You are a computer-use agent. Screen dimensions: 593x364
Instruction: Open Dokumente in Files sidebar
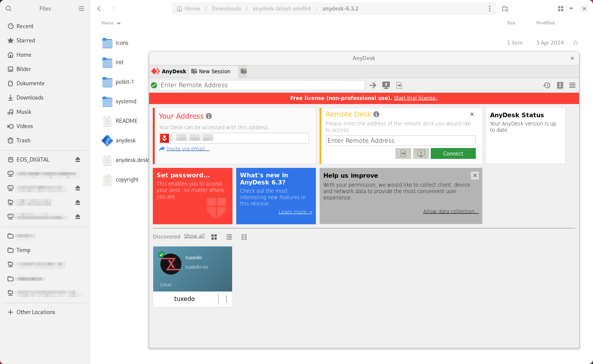pyautogui.click(x=45, y=83)
